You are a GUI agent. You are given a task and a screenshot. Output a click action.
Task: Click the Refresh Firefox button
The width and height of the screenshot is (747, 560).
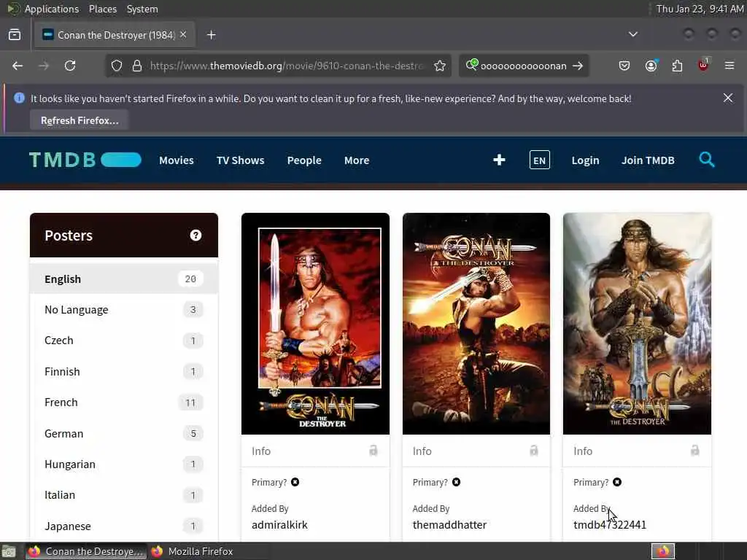[x=79, y=120]
